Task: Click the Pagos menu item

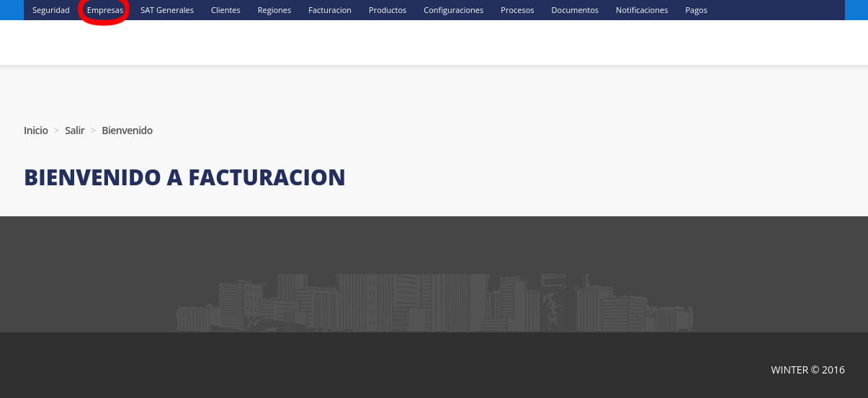Action: click(696, 10)
